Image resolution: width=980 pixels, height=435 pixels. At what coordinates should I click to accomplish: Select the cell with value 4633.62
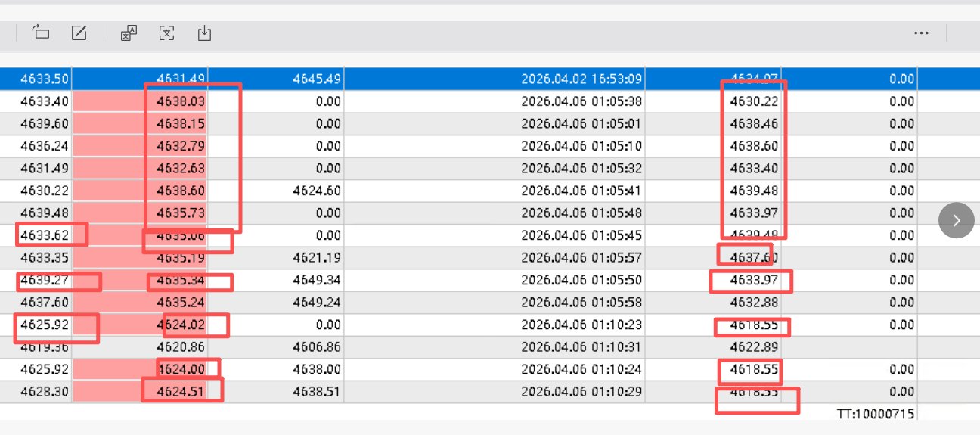point(45,235)
